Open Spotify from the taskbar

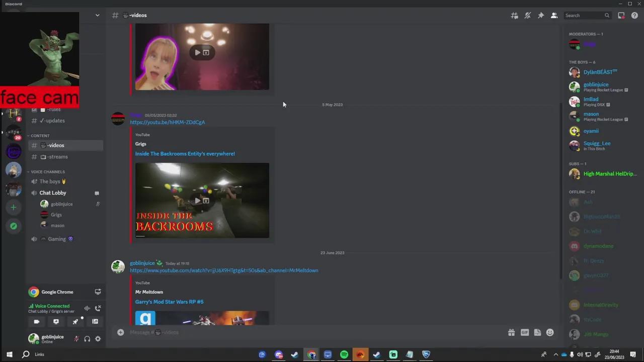pos(344,354)
